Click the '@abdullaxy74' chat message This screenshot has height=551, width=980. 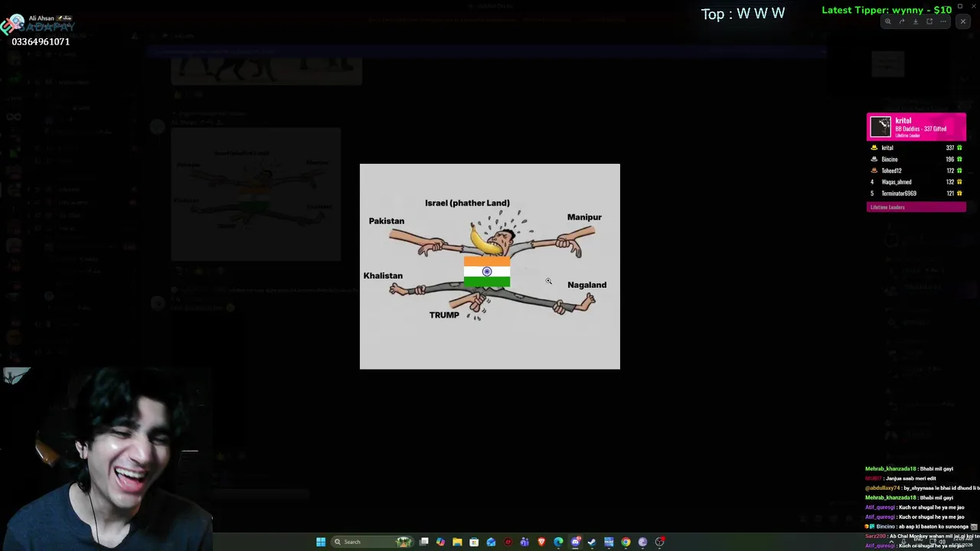click(x=922, y=488)
